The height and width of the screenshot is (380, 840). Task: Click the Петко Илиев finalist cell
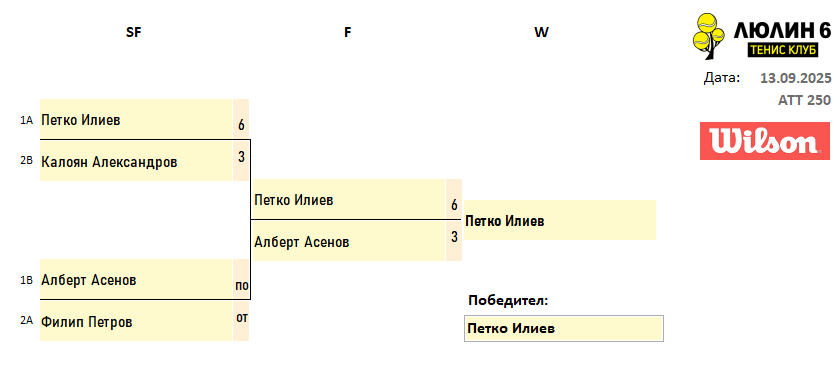tap(348, 199)
